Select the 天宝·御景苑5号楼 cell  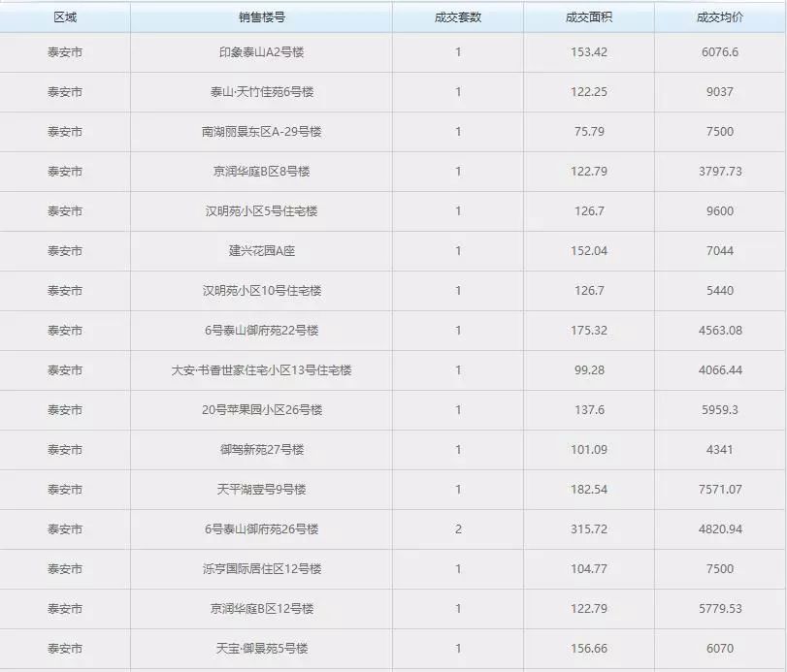(261, 649)
